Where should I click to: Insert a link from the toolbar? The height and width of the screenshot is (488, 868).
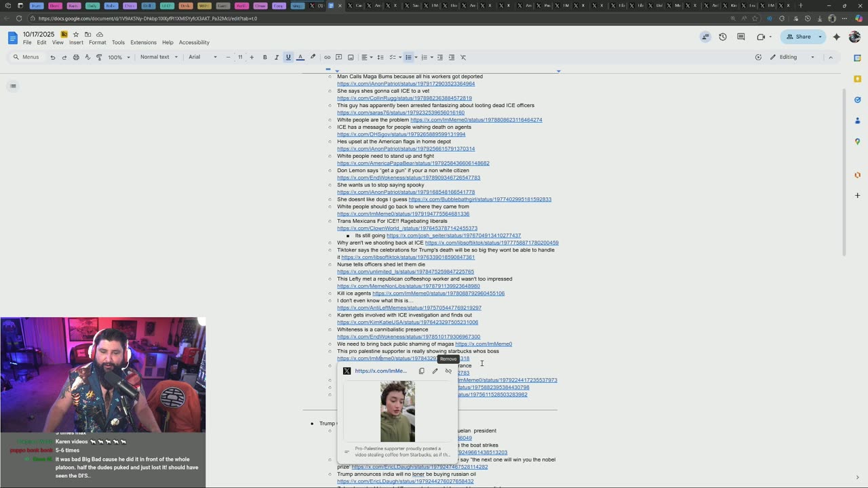click(327, 58)
